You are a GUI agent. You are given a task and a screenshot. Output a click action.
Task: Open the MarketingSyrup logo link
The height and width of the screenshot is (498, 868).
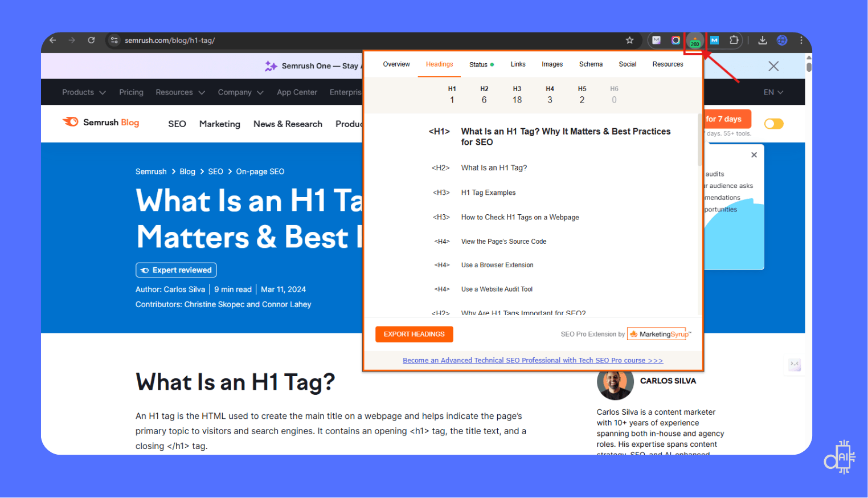point(660,334)
